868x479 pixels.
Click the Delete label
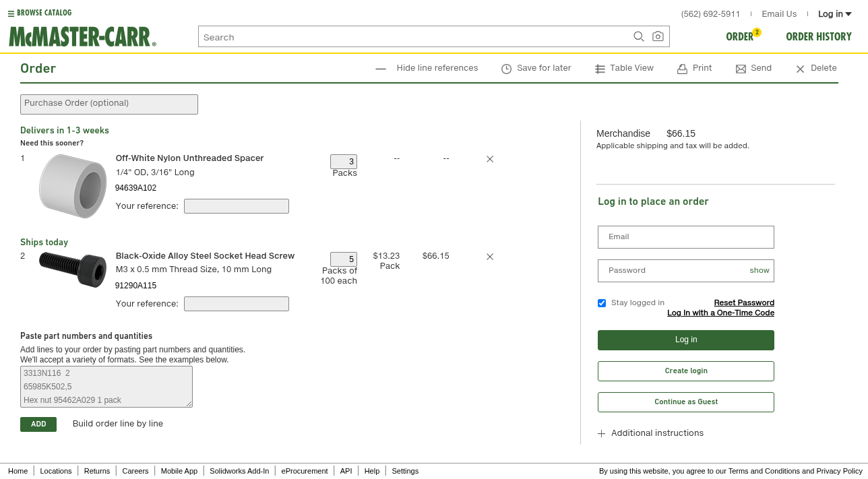[x=824, y=68]
